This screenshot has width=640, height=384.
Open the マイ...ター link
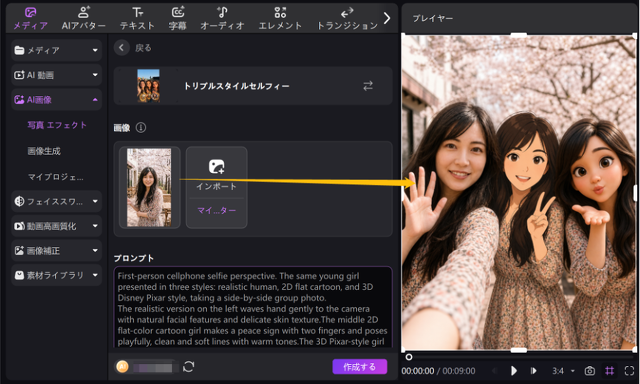click(216, 211)
